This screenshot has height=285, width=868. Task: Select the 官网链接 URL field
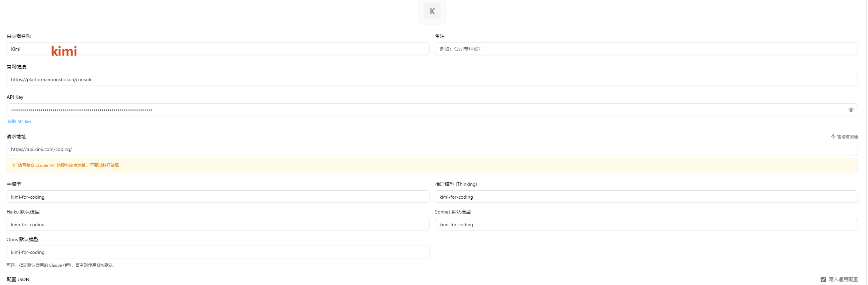[x=432, y=79]
